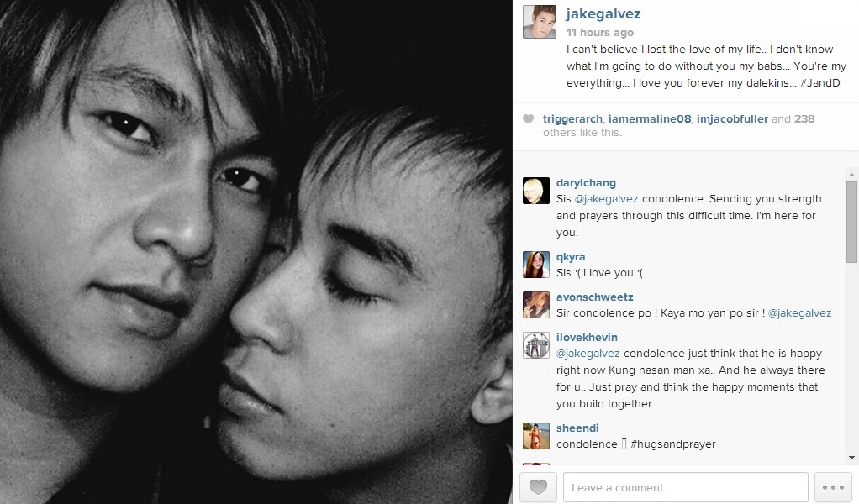Click the Leave a comment input field
Screen dimensions: 859x504
coord(685,487)
